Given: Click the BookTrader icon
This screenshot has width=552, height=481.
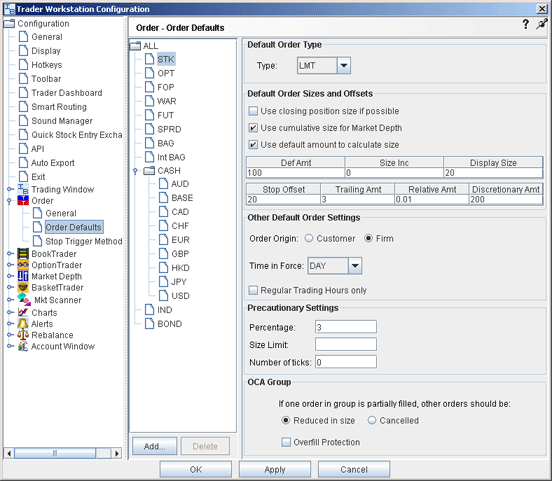Looking at the screenshot, I should click(23, 254).
